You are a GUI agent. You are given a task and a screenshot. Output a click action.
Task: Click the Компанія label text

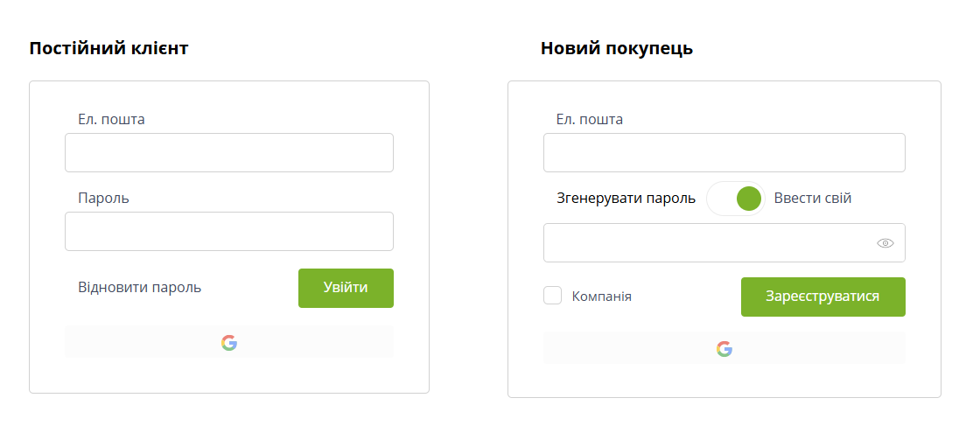(x=602, y=297)
